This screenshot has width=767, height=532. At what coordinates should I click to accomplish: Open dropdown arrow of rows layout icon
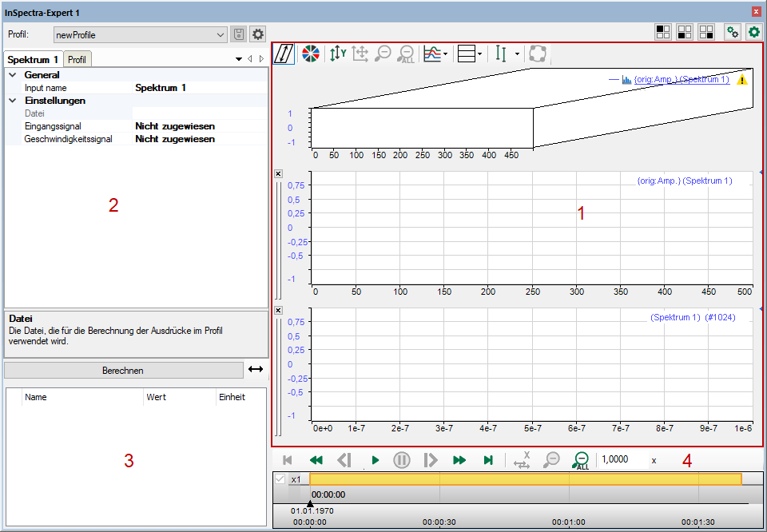coord(479,54)
